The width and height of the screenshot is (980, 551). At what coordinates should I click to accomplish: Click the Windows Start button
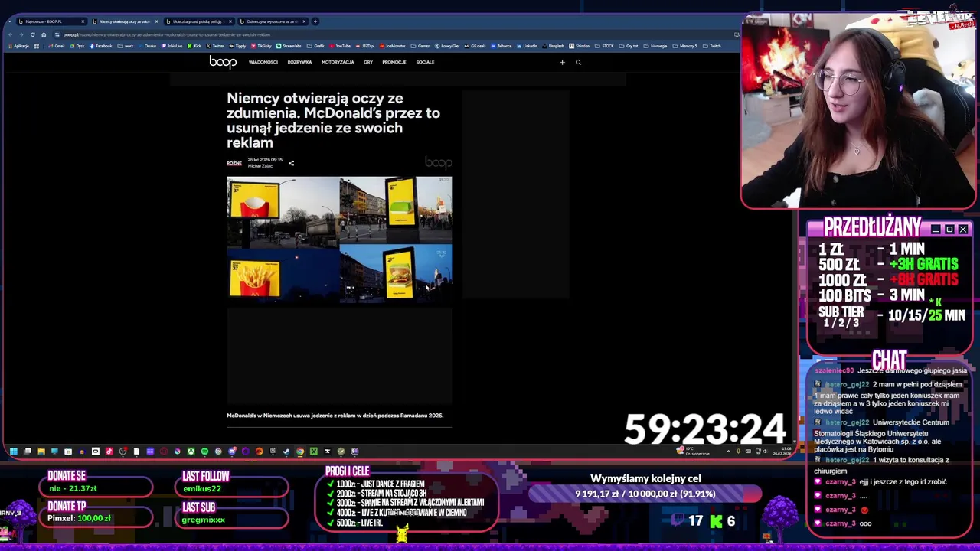(x=13, y=452)
